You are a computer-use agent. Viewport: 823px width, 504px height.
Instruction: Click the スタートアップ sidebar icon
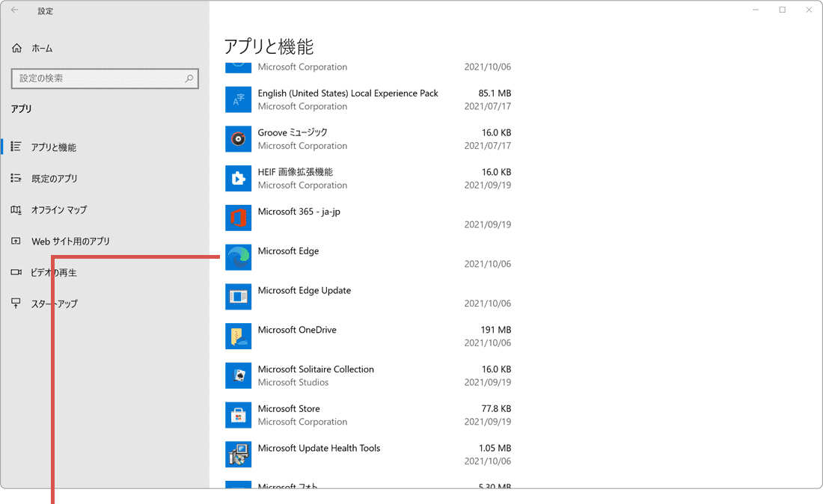coord(16,304)
